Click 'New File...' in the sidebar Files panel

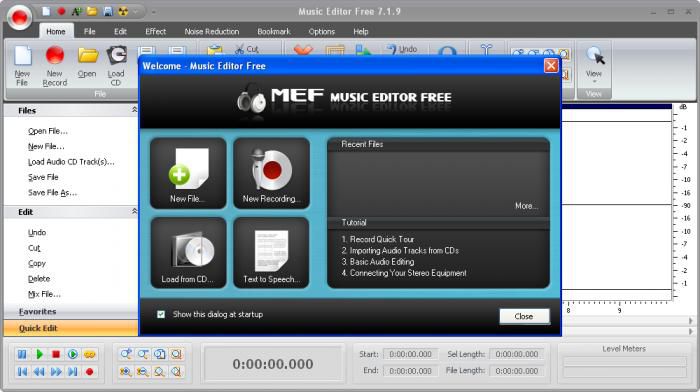coord(46,146)
